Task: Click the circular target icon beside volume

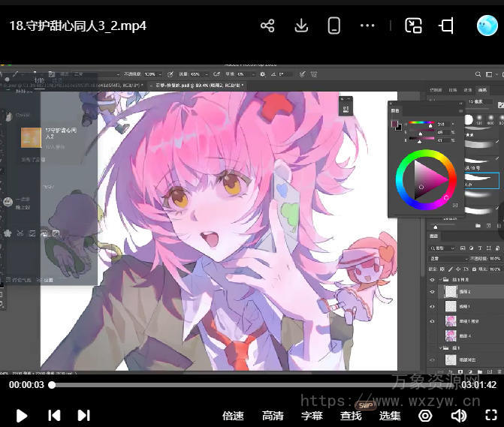Action: click(x=425, y=415)
